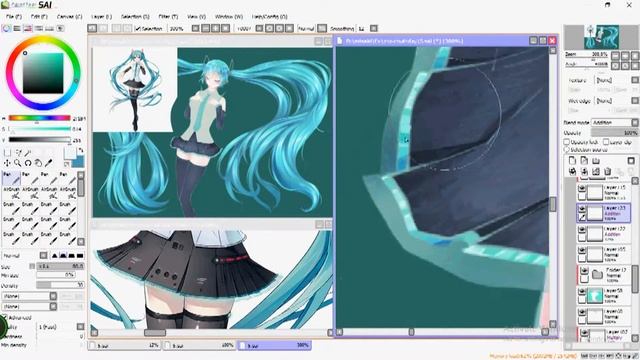Open the Wet edge effect dropdown
The image size is (640, 360).
(x=616, y=100)
